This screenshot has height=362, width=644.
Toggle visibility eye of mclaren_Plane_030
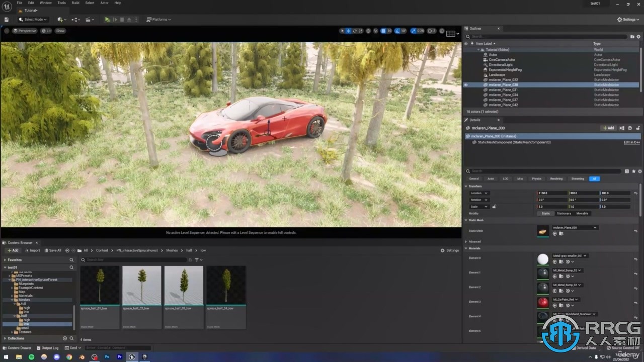pos(466,85)
